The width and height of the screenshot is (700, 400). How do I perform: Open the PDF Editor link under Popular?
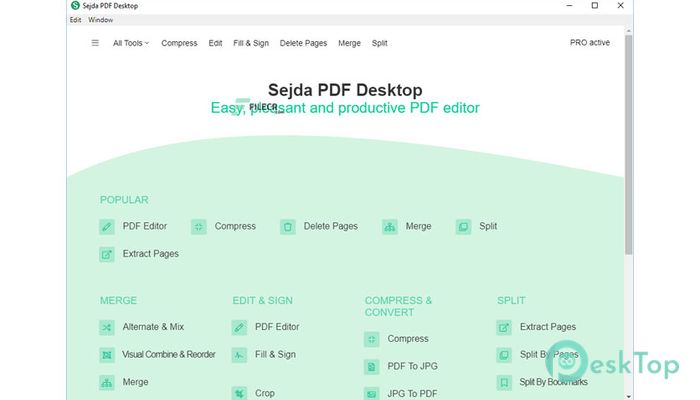145,226
